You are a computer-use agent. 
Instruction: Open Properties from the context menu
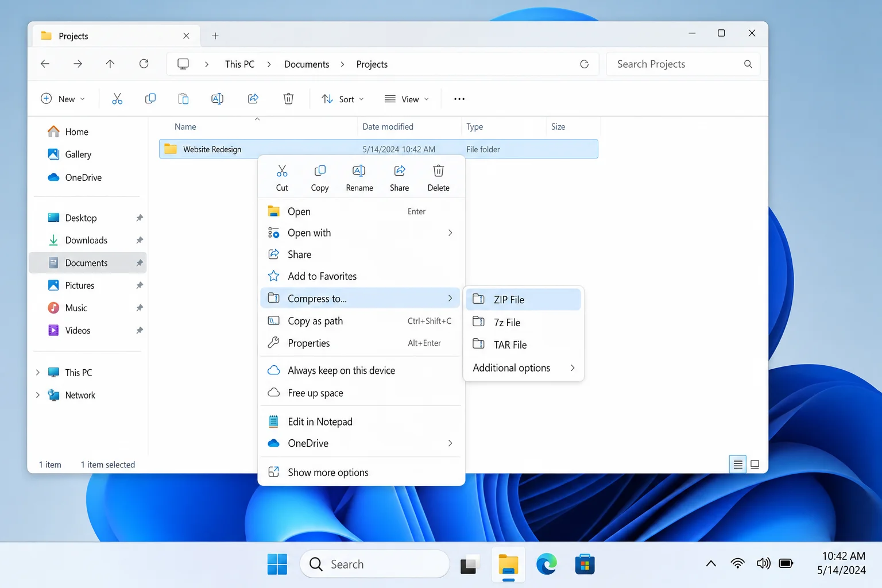tap(361, 343)
